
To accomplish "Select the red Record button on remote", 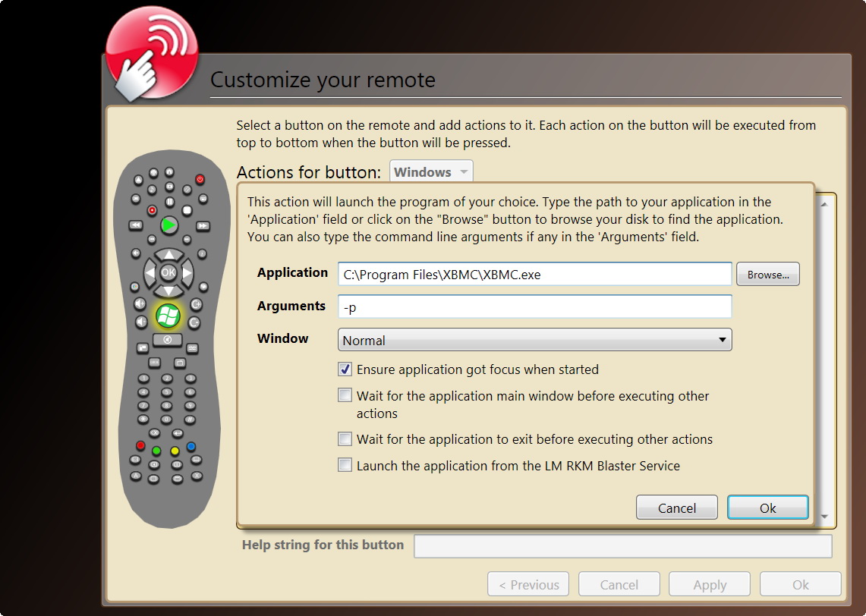I will coord(152,210).
